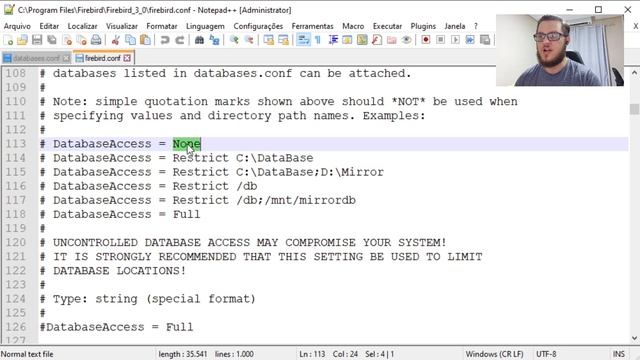
Task: Open the Janela menu
Action: pyautogui.click(x=455, y=26)
